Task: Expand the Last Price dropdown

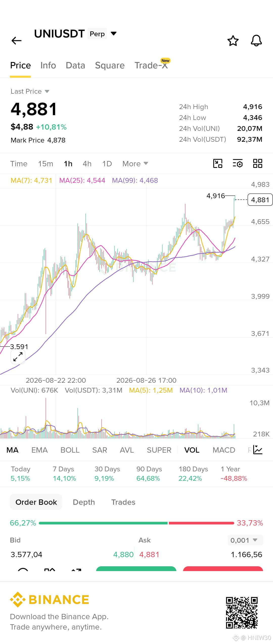Action: point(47,91)
